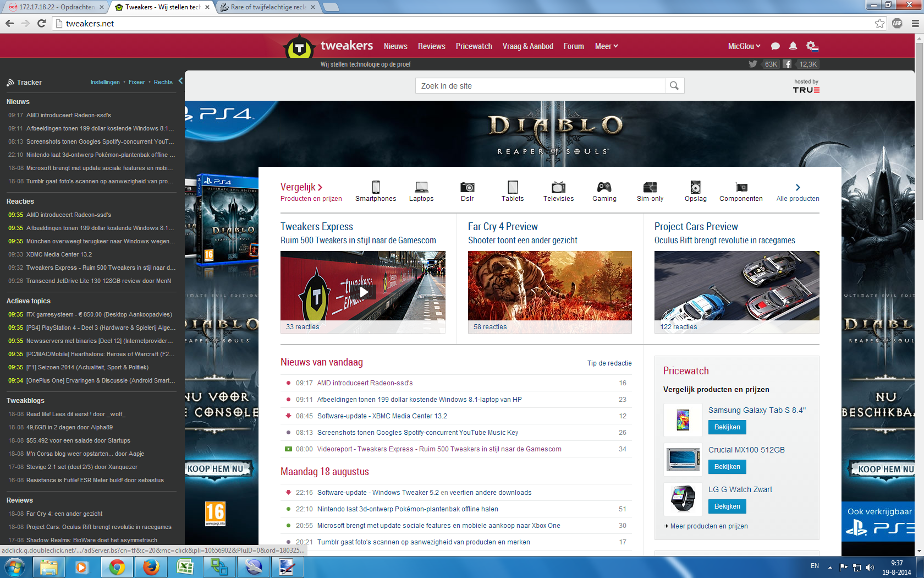Open the Adblock Plus extension icon
This screenshot has height=578, width=924.
coord(897,23)
